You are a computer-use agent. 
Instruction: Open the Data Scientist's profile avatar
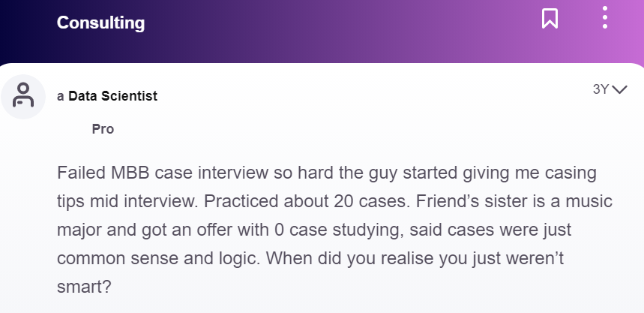[x=23, y=97]
